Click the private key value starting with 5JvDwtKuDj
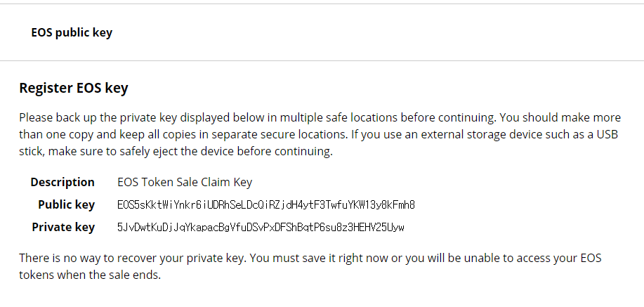Image resolution: width=644 pixels, height=307 pixels. coord(261,228)
